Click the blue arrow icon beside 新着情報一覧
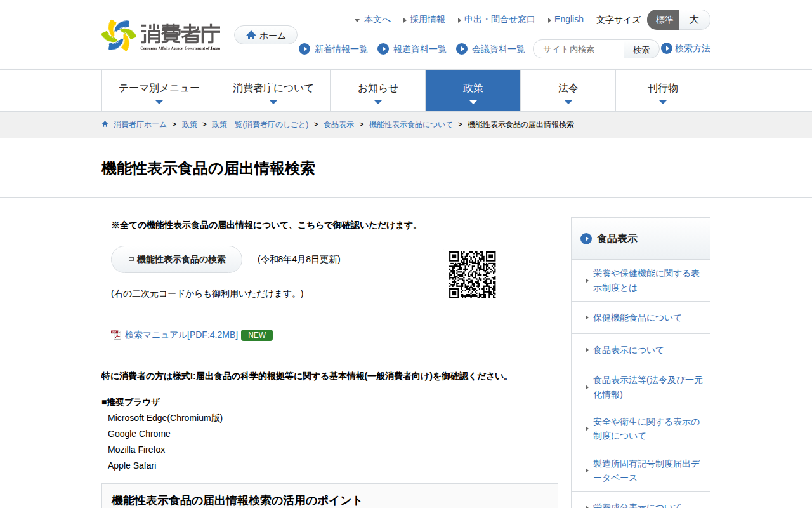 [304, 49]
